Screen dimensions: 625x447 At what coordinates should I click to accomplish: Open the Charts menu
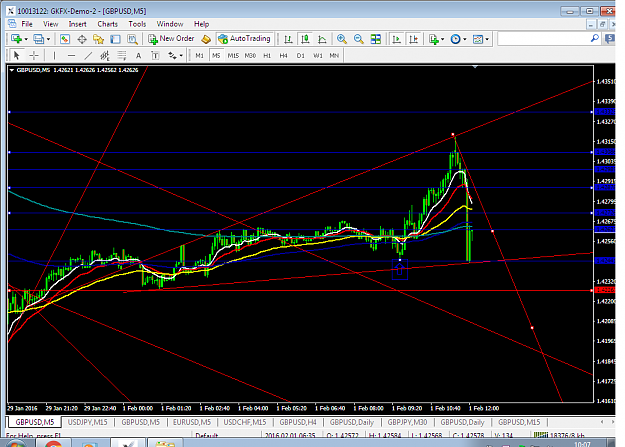pos(108,24)
